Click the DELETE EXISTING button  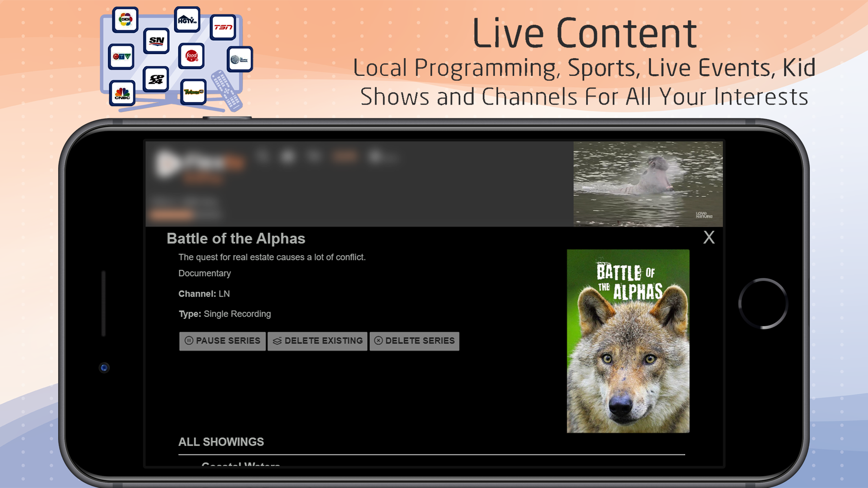pos(317,341)
